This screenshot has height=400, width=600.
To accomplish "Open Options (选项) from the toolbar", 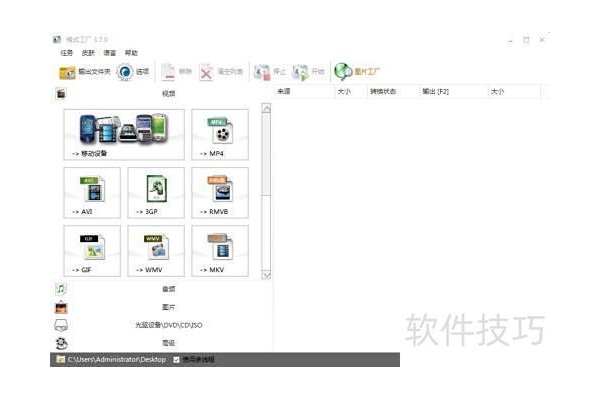I will (x=132, y=72).
